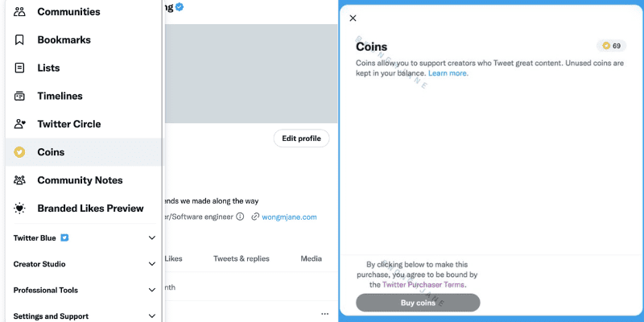This screenshot has height=322, width=644.
Task: Open the Twitter Purchaser Terms link
Action: tap(422, 285)
